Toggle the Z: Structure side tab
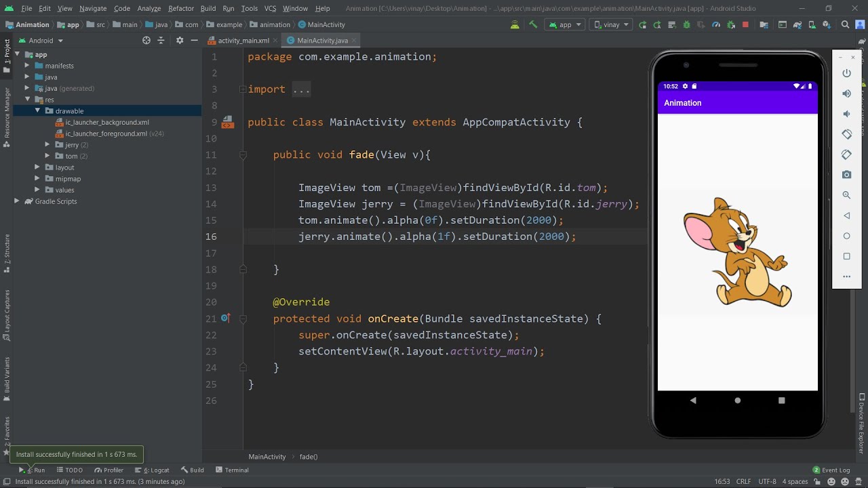The height and width of the screenshot is (488, 868). (7, 253)
